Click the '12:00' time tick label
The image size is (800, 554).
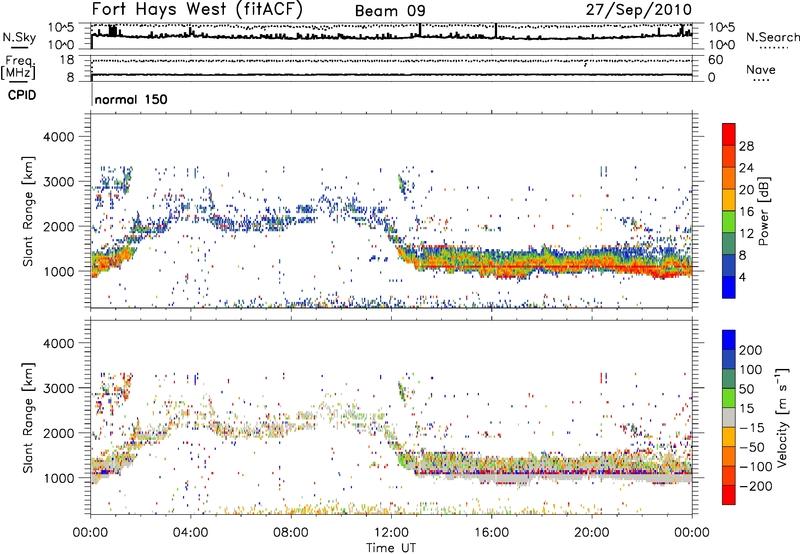pyautogui.click(x=391, y=533)
